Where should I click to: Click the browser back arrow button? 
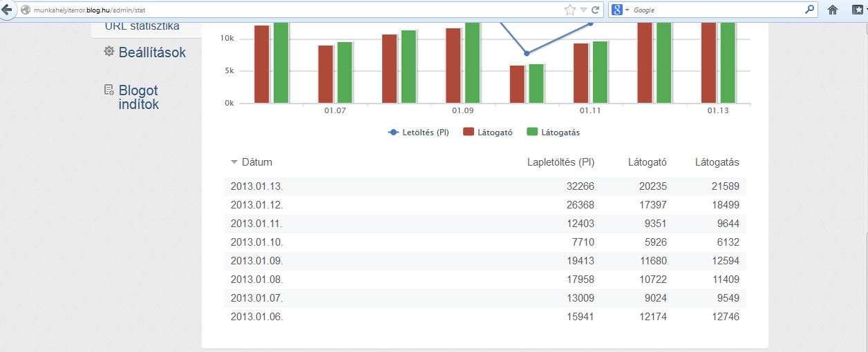pyautogui.click(x=8, y=10)
